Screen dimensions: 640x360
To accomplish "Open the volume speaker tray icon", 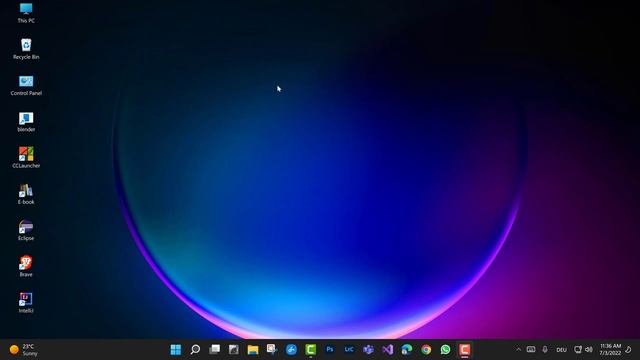I will [589, 349].
